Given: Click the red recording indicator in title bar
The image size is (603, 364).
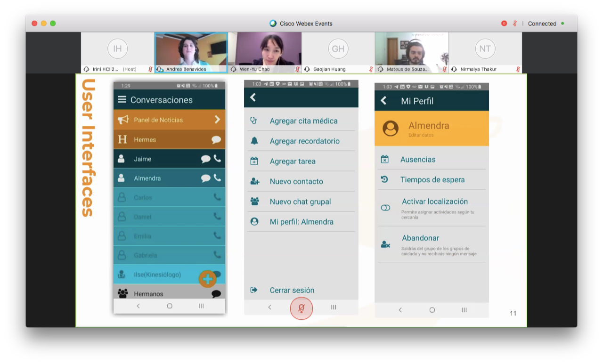Looking at the screenshot, I should point(504,24).
